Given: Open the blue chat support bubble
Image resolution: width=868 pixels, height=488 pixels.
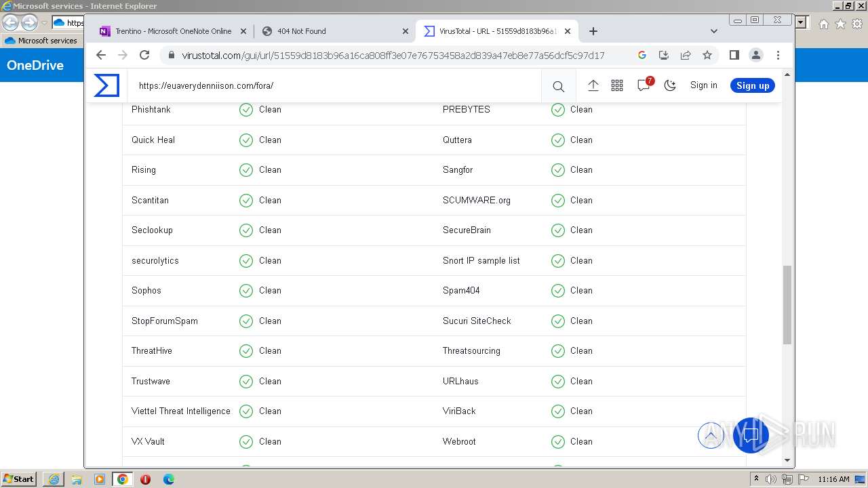Looking at the screenshot, I should pyautogui.click(x=751, y=435).
